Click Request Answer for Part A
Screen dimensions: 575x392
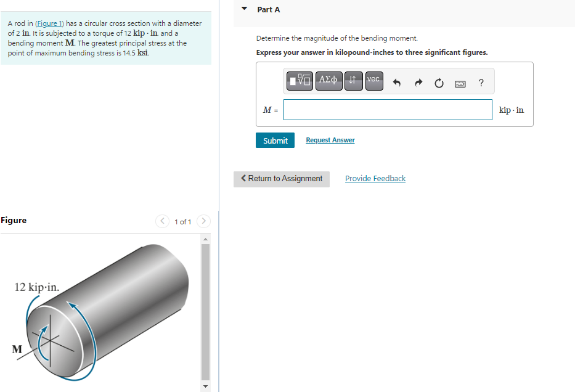[x=330, y=140]
